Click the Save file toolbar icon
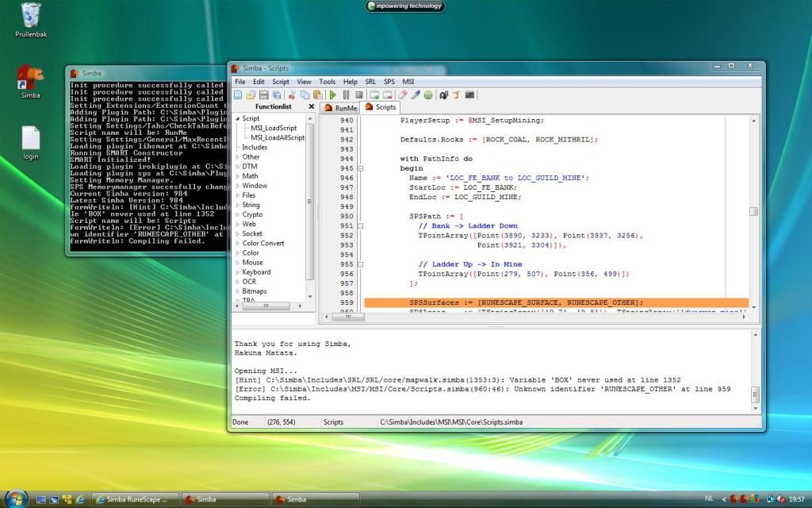Viewport: 812px width, 508px height. click(263, 95)
